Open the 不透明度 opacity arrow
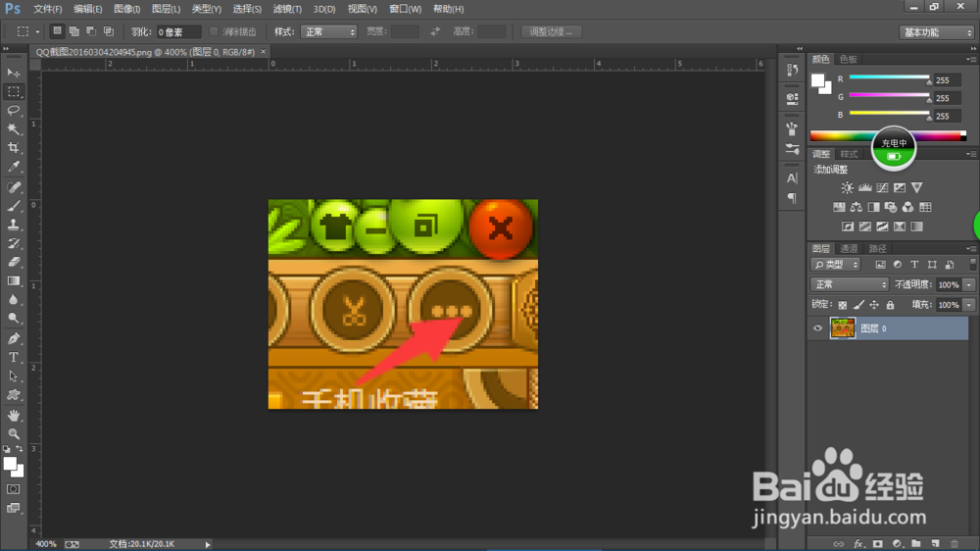The height and width of the screenshot is (551, 980). (x=969, y=284)
